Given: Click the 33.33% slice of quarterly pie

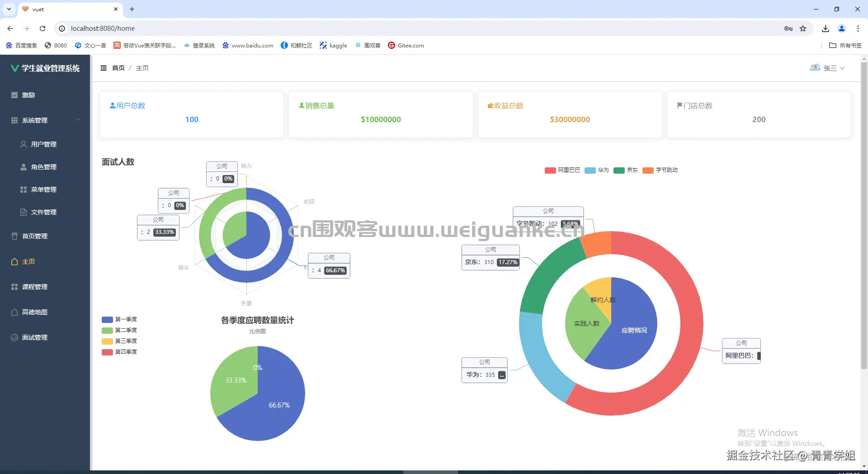Looking at the screenshot, I should click(x=236, y=380).
